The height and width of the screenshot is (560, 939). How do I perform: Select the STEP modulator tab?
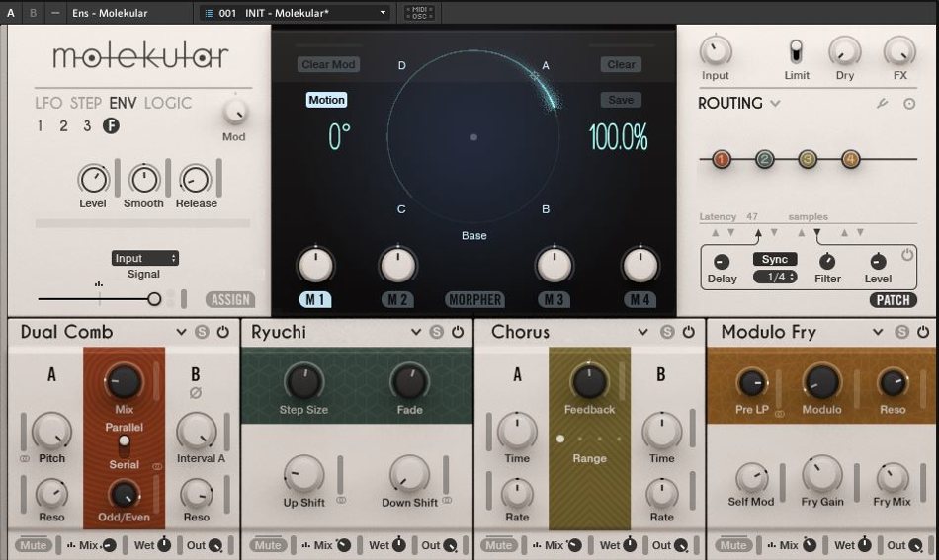pyautogui.click(x=86, y=103)
